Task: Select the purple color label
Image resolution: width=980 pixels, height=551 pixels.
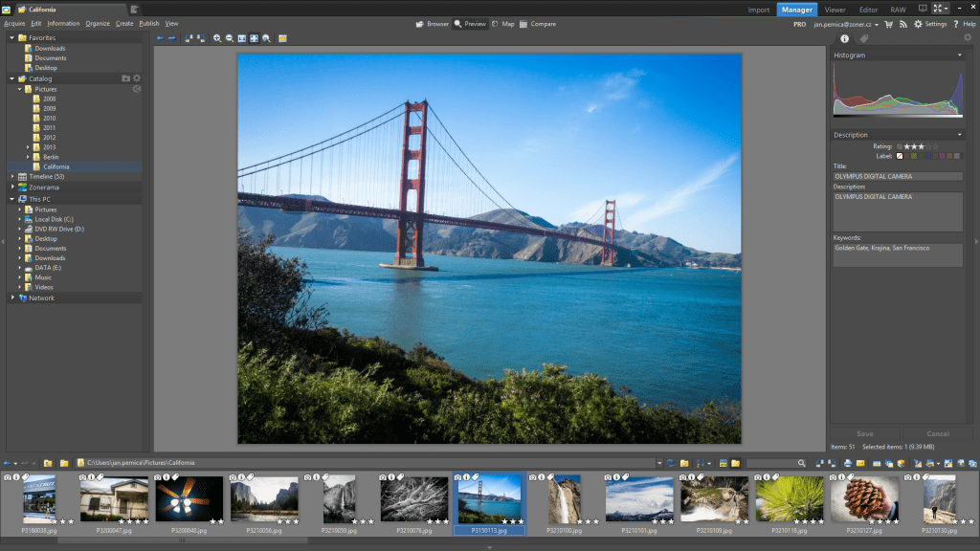Action: pyautogui.click(x=943, y=156)
